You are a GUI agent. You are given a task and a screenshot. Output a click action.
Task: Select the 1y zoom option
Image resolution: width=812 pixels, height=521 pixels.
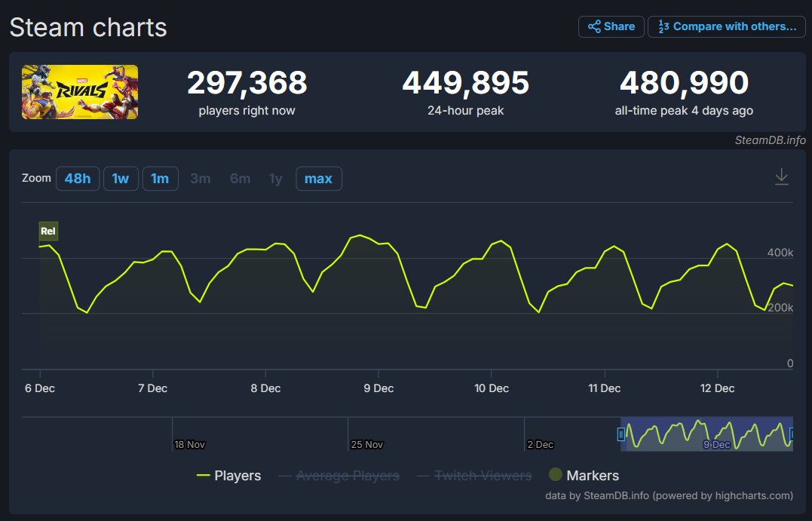pos(275,179)
